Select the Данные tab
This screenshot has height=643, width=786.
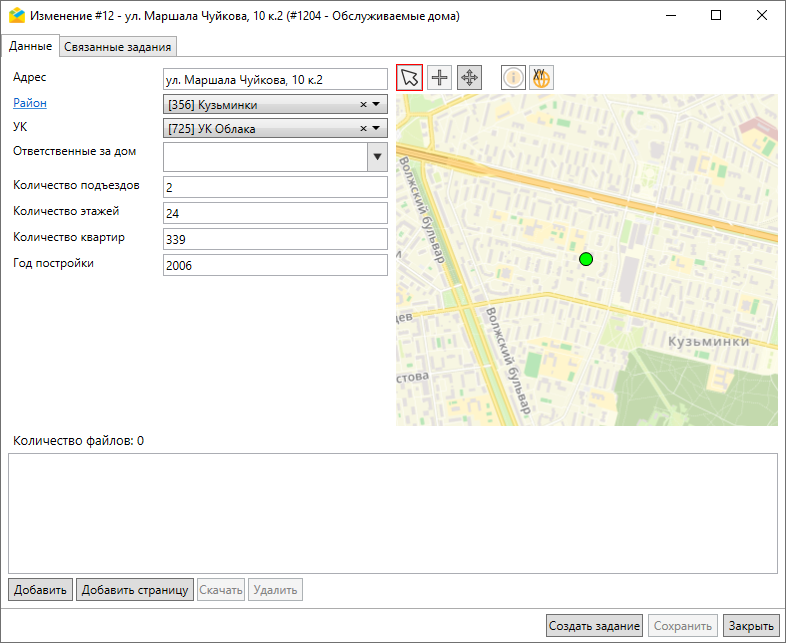tap(30, 46)
